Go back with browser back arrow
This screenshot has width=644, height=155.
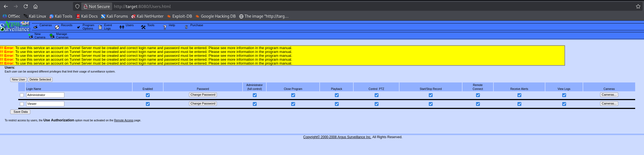click(x=6, y=6)
